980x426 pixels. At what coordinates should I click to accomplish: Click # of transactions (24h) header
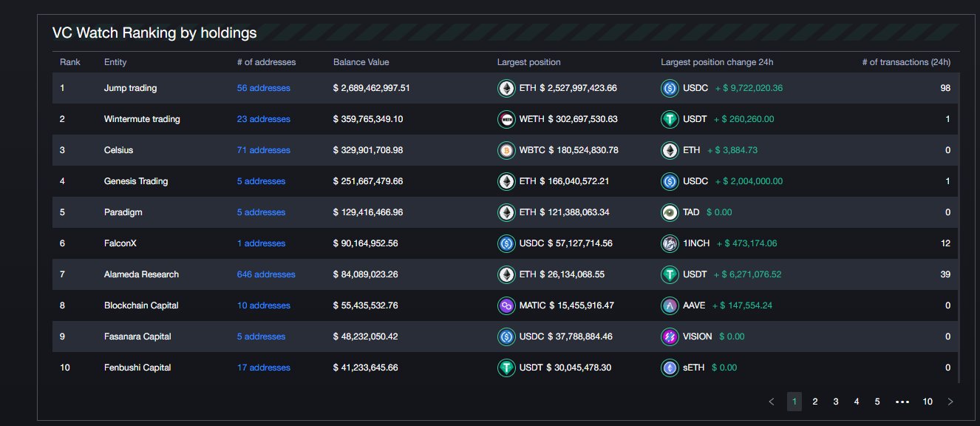906,62
